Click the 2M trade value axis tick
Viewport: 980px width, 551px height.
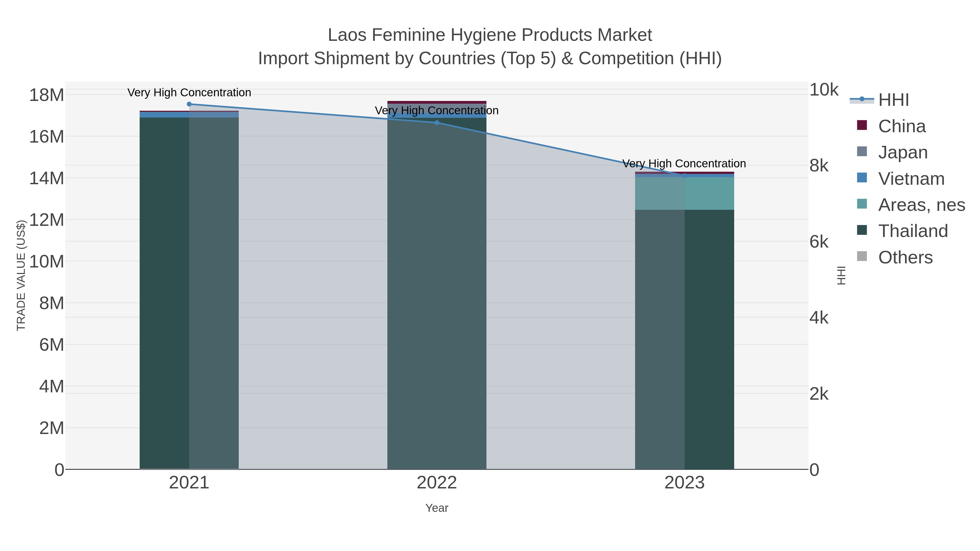[x=52, y=428]
